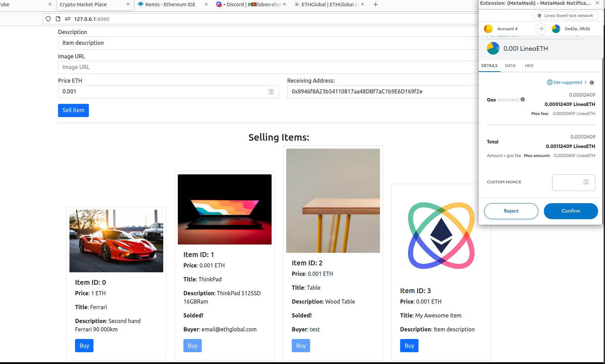This screenshot has width=605, height=364.
Task: Click Buy on ThinkPad Item ID 1
Action: [x=192, y=346]
